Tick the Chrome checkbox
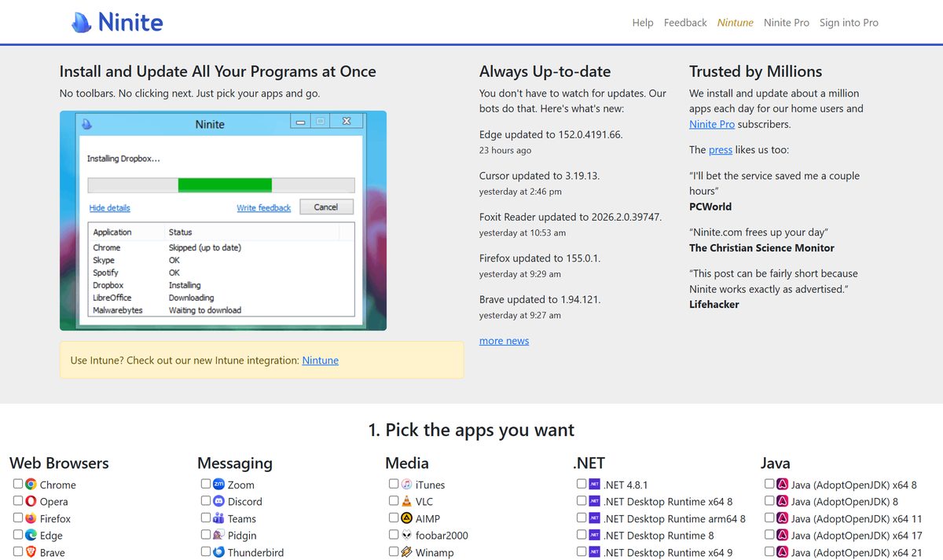Screen dimensions: 943x560 coord(17,484)
